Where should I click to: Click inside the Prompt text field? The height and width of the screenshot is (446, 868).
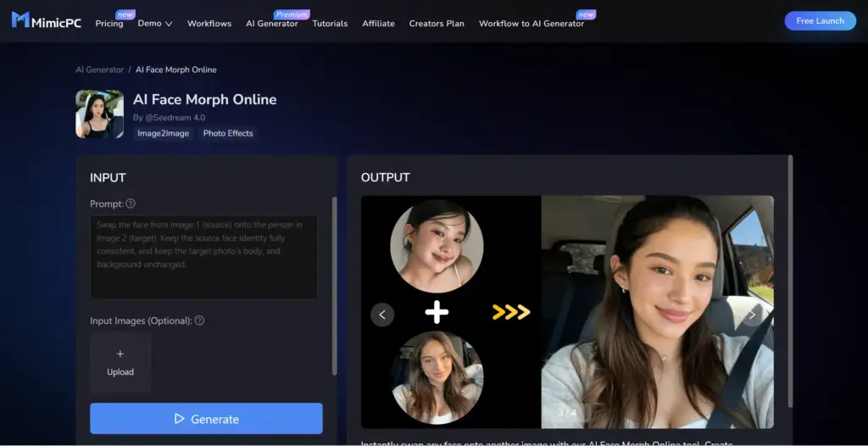(x=203, y=257)
